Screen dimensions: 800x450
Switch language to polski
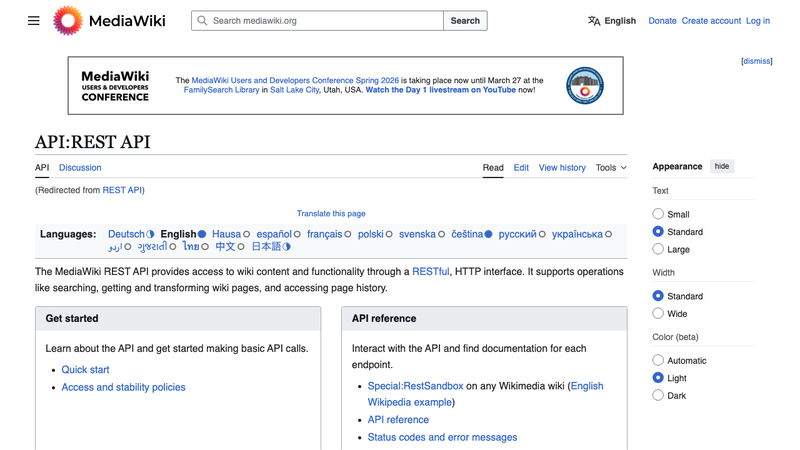(370, 234)
